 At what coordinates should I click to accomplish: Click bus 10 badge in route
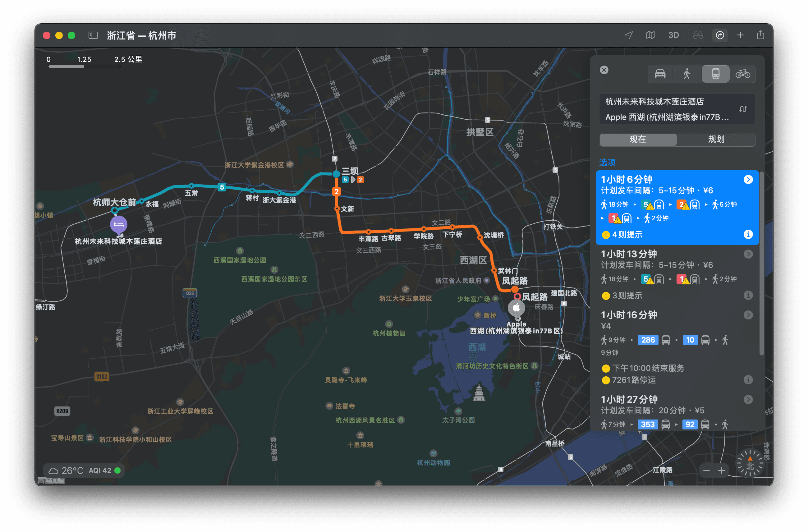690,340
